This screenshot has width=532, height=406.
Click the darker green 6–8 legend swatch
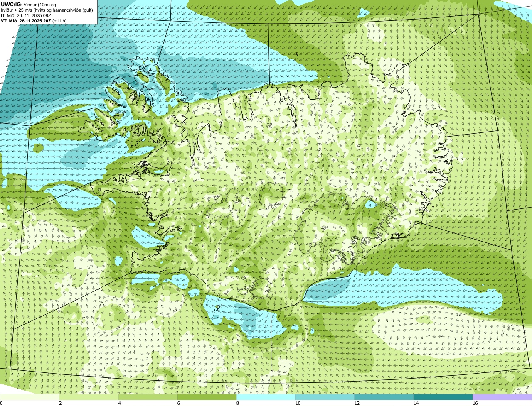click(207, 397)
